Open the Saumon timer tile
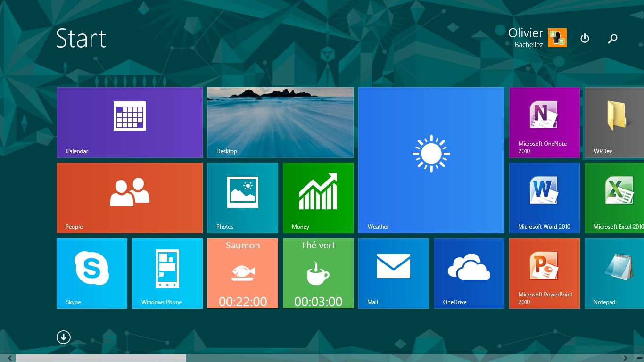 click(x=243, y=273)
